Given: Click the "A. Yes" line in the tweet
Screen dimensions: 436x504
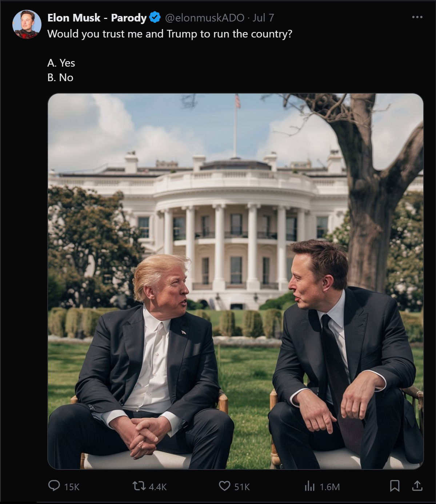Looking at the screenshot, I should point(61,63).
